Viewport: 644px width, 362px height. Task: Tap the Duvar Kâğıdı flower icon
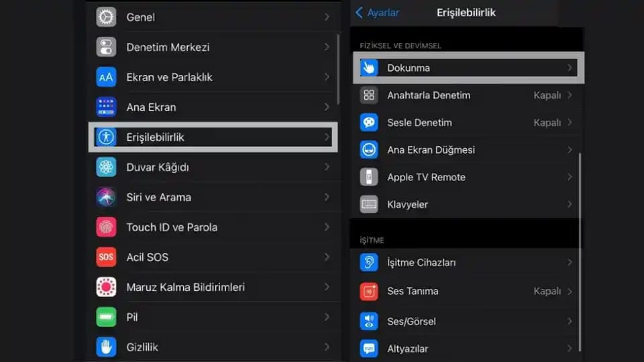click(x=106, y=167)
